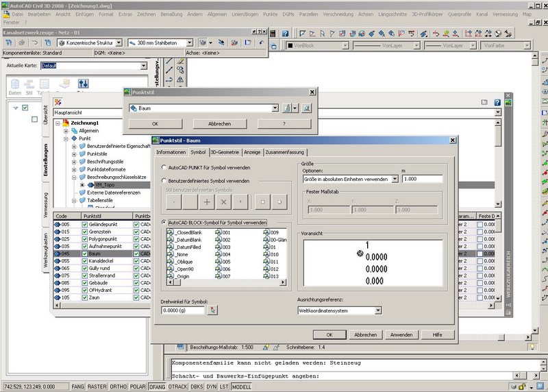The height and width of the screenshot is (392, 548).
Task: Click OK in Punktstil - Baum dialog
Action: [x=329, y=334]
